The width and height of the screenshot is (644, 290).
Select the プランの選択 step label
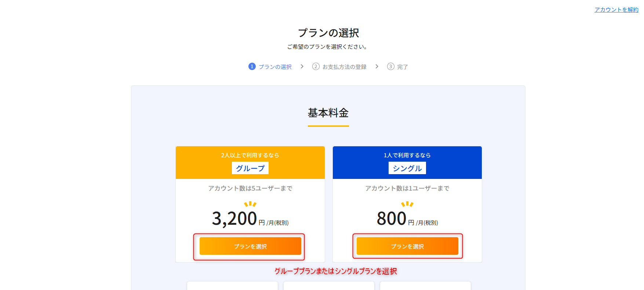click(x=275, y=67)
